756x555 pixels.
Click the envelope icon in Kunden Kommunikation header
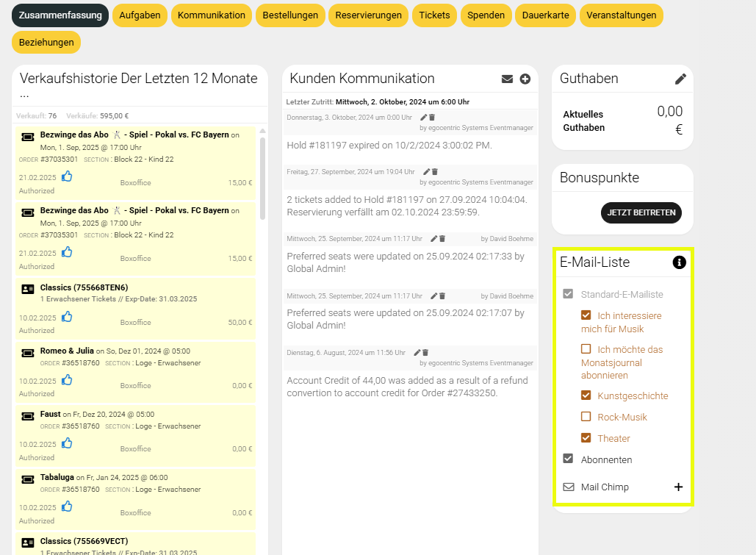point(507,79)
